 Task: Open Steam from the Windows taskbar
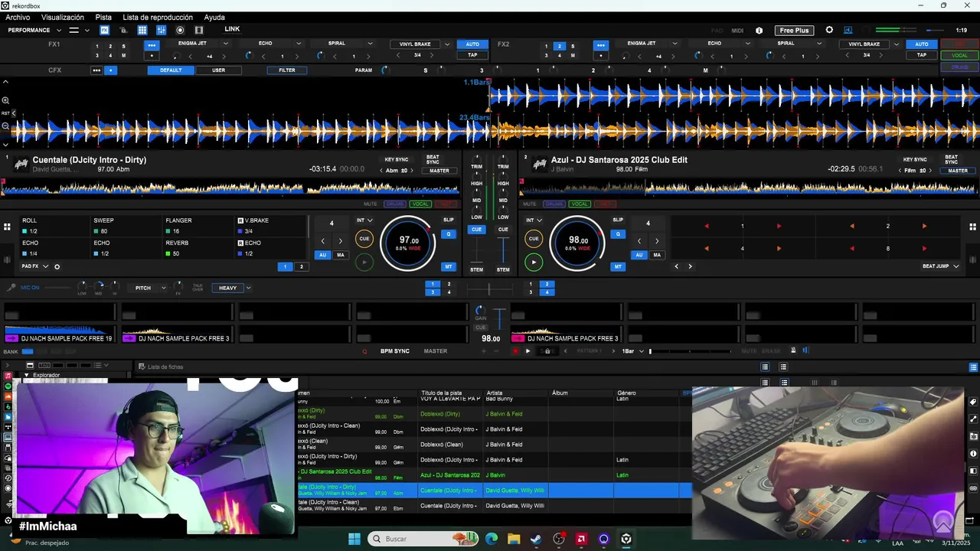tap(536, 539)
